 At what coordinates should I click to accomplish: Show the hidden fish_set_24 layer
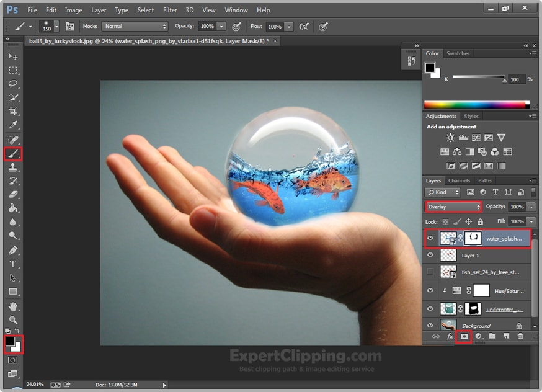(x=430, y=272)
